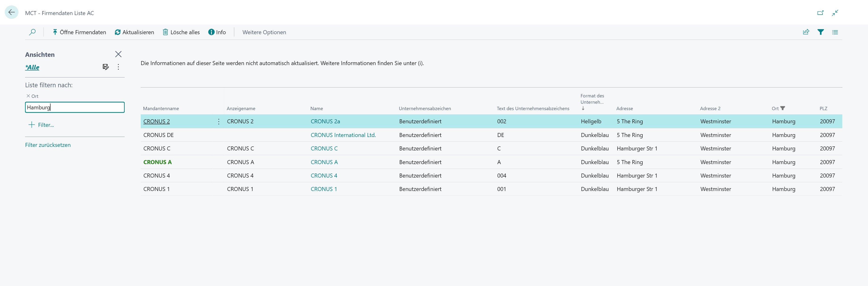Viewport: 868px width, 286px height.
Task: Click the Ort column header with funnel
Action: point(778,108)
